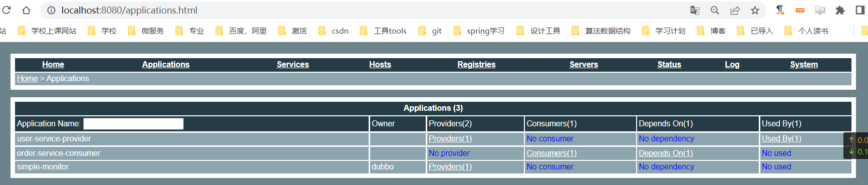Open the 工具tools bookmark folder
Viewport: 868px width, 185px height.
[383, 31]
